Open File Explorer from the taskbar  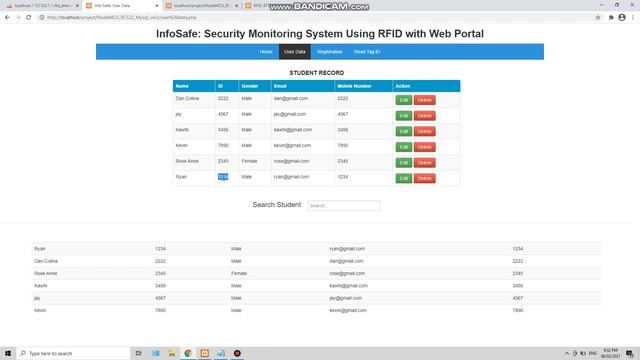[x=172, y=353]
